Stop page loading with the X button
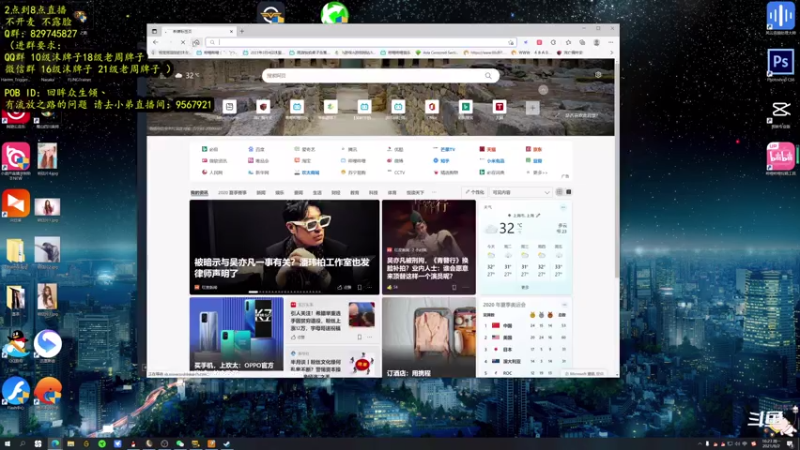 coord(183,42)
